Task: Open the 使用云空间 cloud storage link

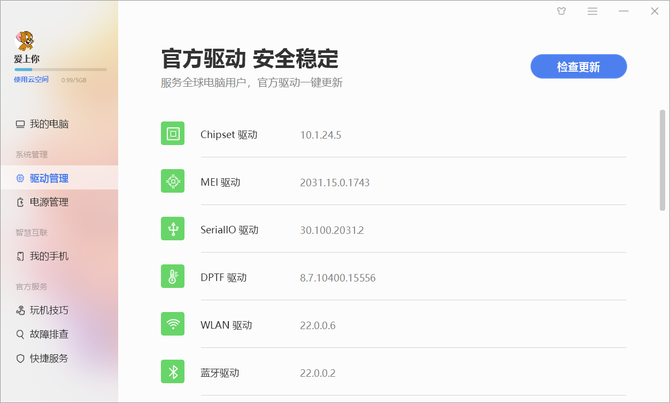Action: coord(31,79)
